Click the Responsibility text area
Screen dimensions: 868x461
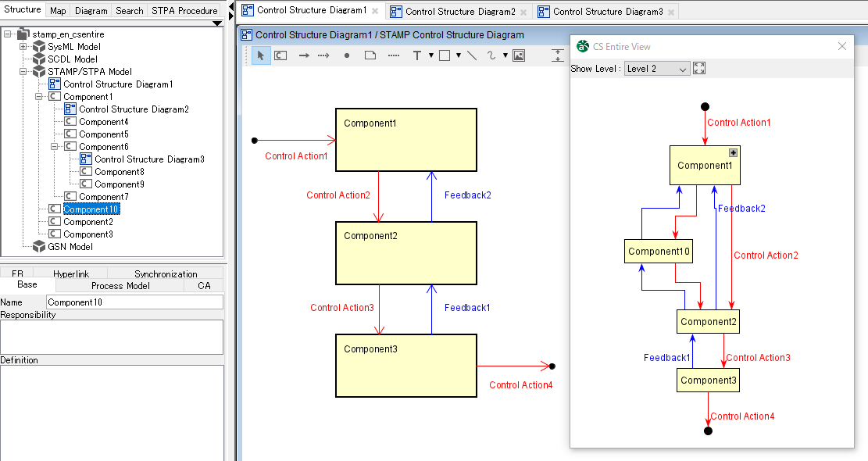tap(112, 337)
